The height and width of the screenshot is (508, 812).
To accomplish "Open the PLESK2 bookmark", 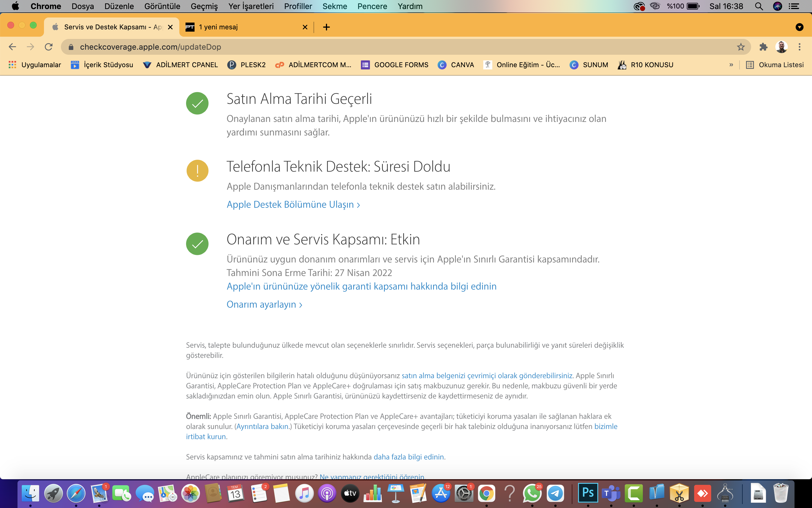I will click(x=247, y=65).
